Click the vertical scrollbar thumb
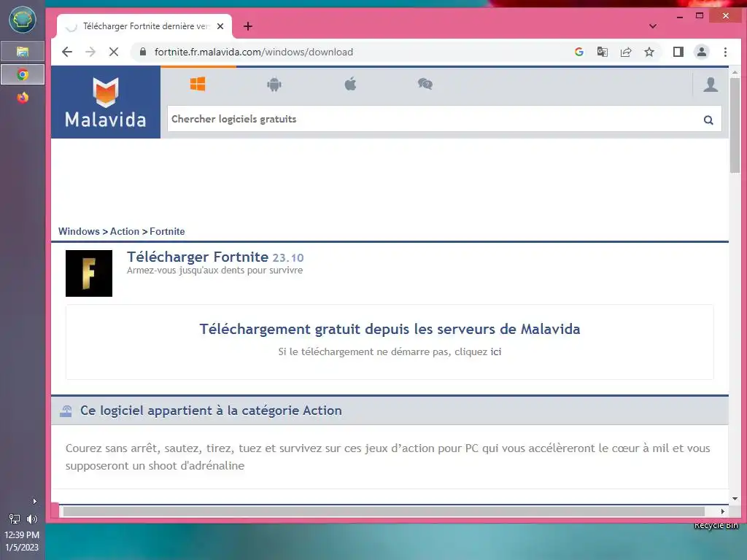Image resolution: width=747 pixels, height=560 pixels. point(735,125)
